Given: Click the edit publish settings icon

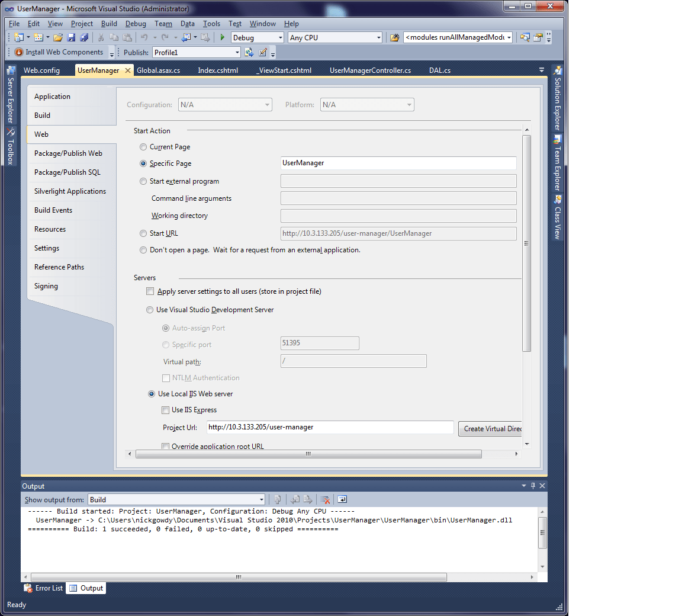Looking at the screenshot, I should click(263, 53).
